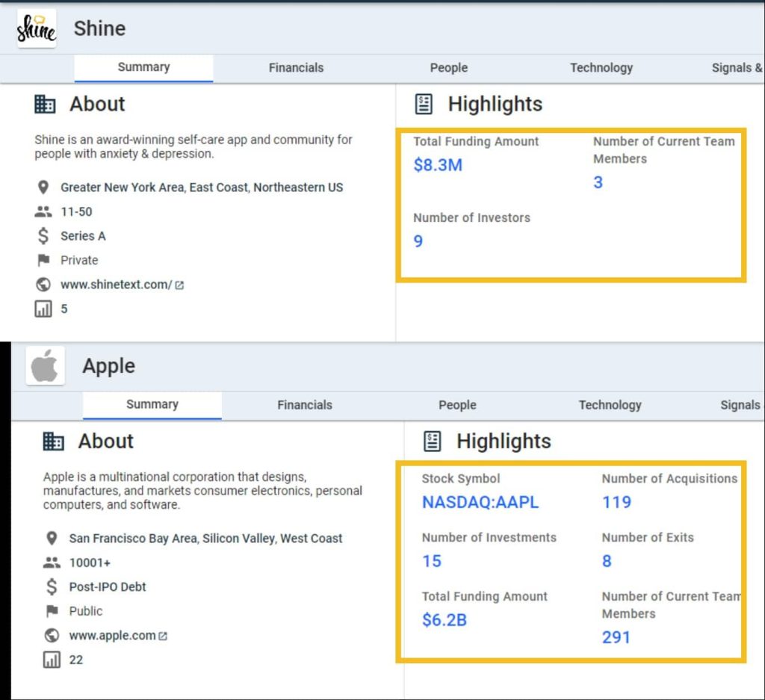The height and width of the screenshot is (700, 765).
Task: Click the 11-50 employee count
Action: point(76,211)
